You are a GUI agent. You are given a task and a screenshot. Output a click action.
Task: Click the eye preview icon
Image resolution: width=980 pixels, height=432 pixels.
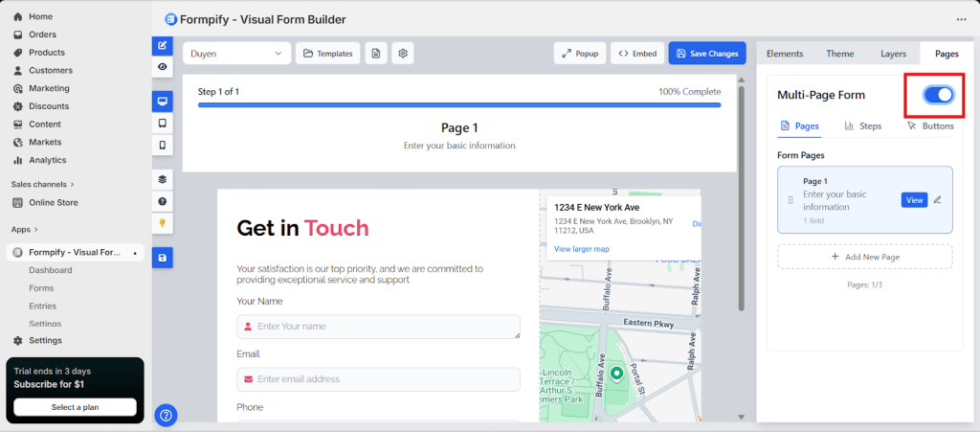click(162, 67)
